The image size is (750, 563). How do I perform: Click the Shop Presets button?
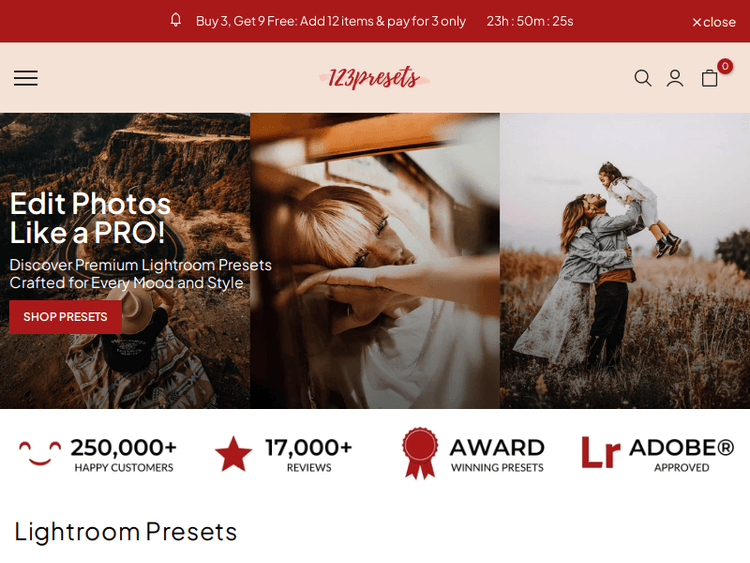coord(66,317)
